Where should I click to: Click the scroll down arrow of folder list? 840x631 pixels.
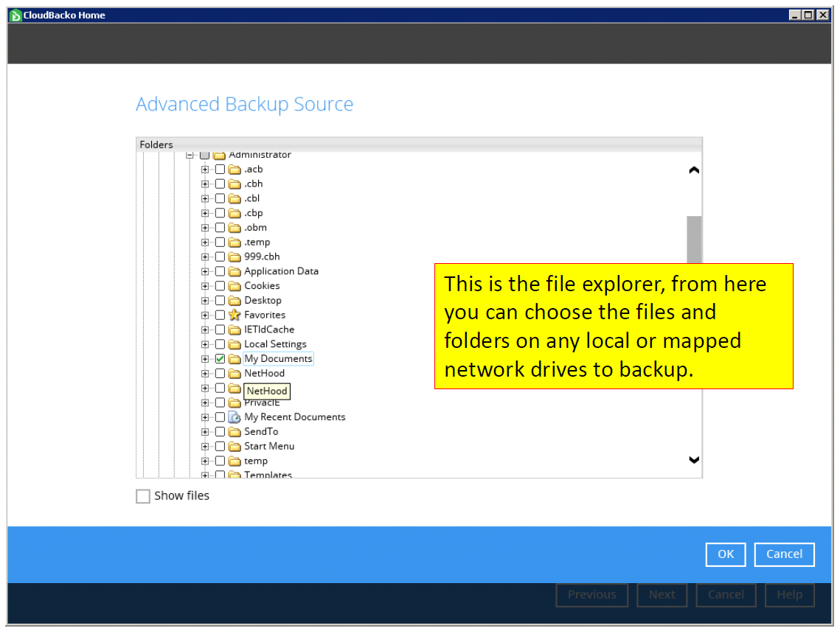pos(694,459)
